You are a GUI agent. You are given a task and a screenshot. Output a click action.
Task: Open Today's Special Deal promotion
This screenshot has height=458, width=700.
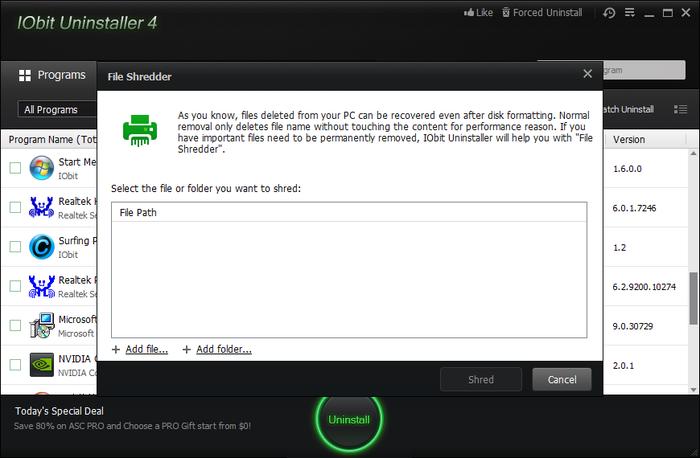tap(59, 411)
